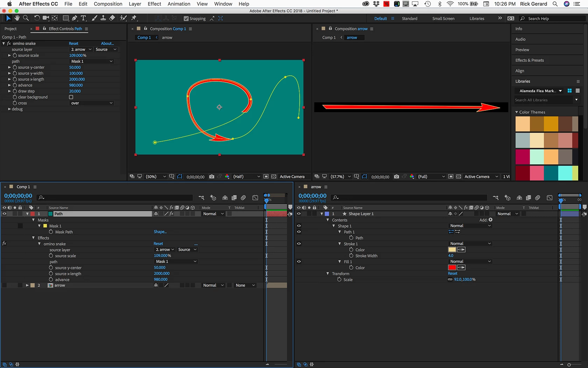Open the Composition menu
588x368 pixels.
coord(108,4)
